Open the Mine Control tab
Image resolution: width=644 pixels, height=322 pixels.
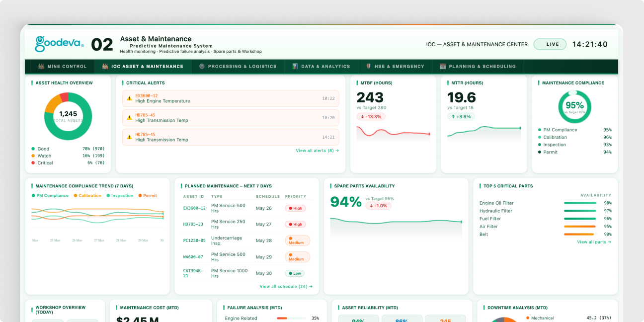62,66
